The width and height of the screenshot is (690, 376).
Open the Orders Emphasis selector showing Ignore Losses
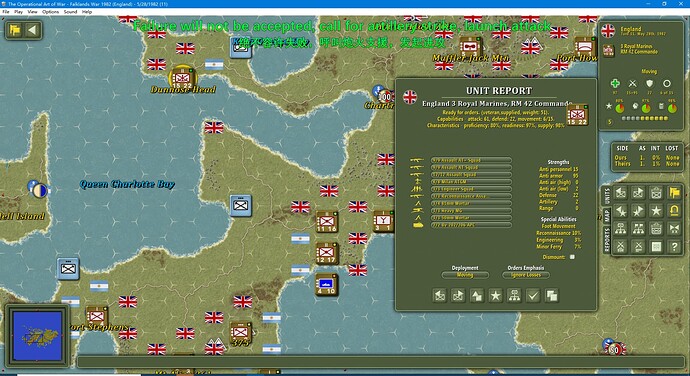(525, 275)
